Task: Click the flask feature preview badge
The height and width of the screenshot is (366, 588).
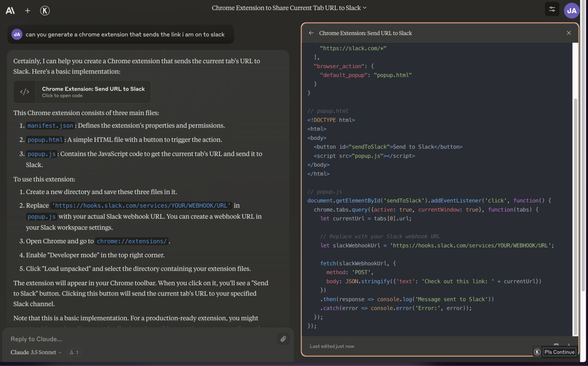Action: click(74, 352)
